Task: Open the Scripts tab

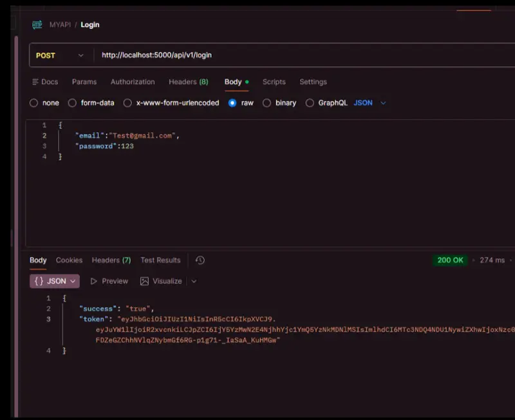Action: (x=274, y=82)
